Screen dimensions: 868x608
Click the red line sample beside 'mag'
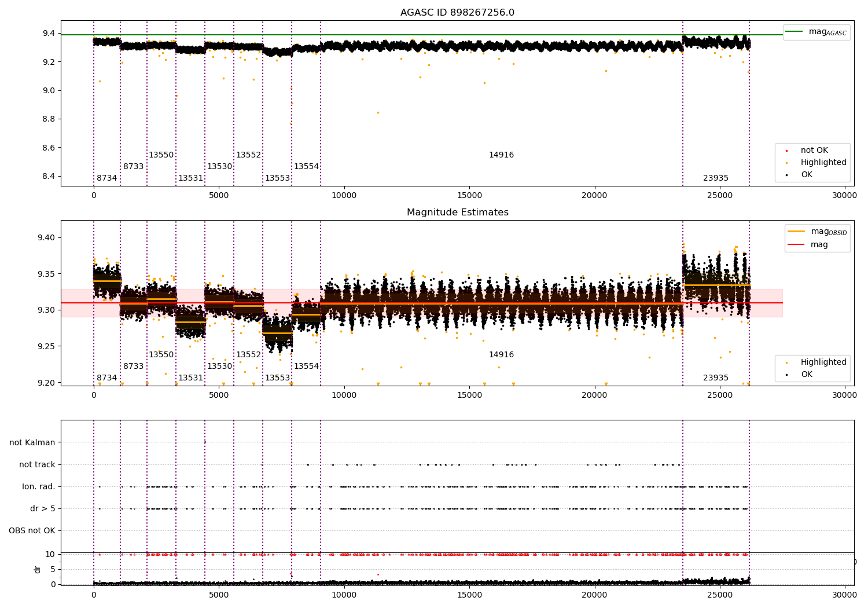[x=796, y=245]
